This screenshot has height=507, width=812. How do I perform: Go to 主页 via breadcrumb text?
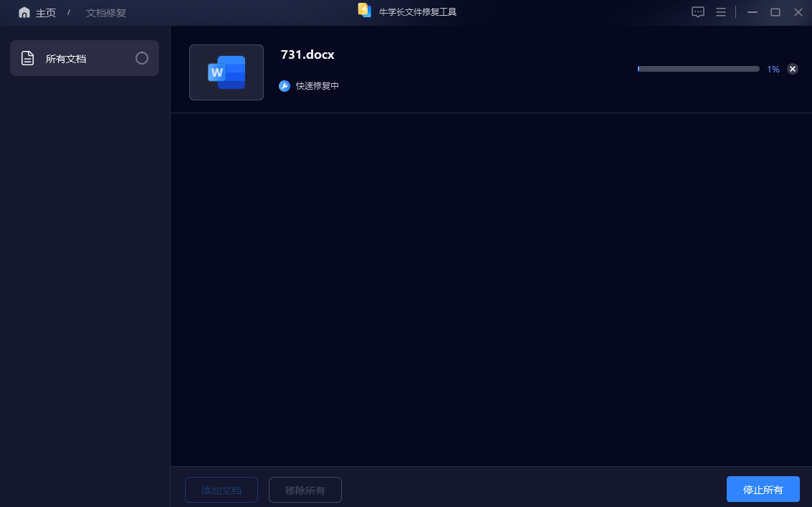(46, 13)
